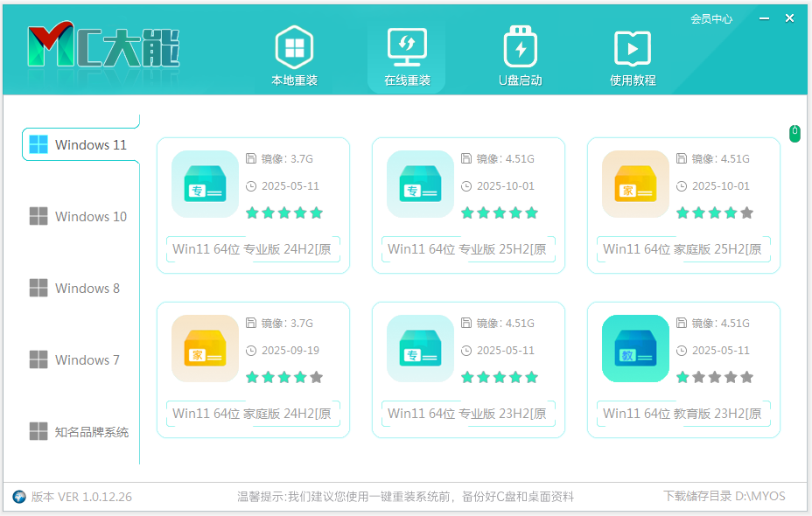Click the Win11 教育版 23H2 package icon
Screen dimensions: 812x516
(x=635, y=349)
